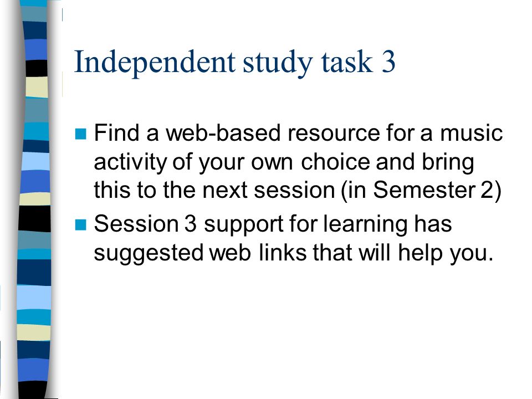Image resolution: width=532 pixels, height=399 pixels.
Task: Click the phrase 'Session 3' in the second bullet
Action: [x=145, y=224]
